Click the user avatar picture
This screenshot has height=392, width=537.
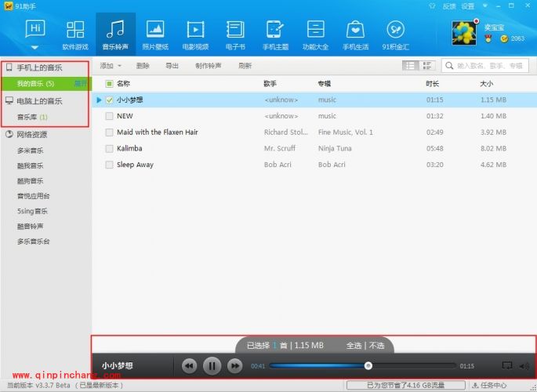point(464,33)
